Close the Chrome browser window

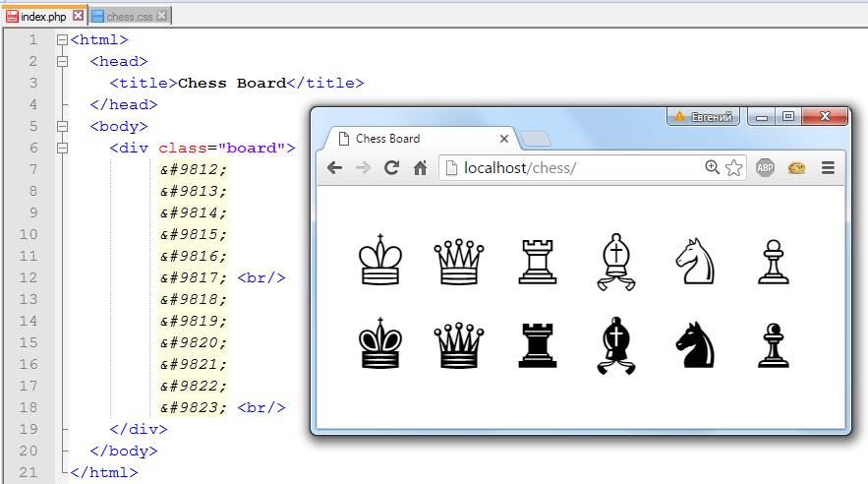tap(825, 117)
